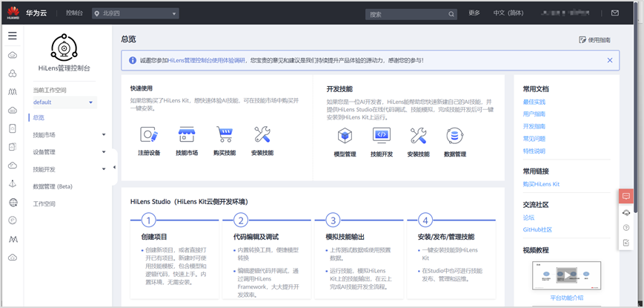
Task: Open the 北京四 region dropdown
Action: 136,13
